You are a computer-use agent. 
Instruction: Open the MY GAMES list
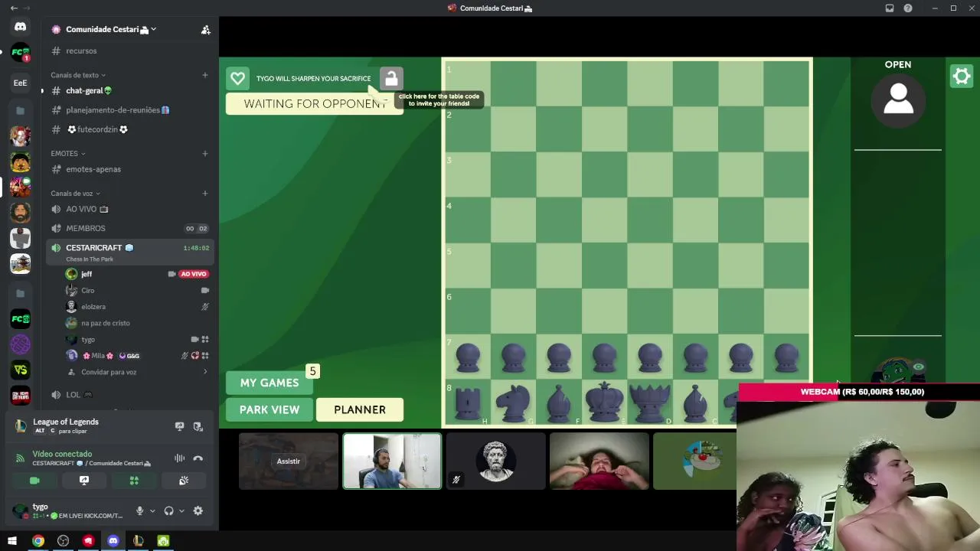point(269,383)
